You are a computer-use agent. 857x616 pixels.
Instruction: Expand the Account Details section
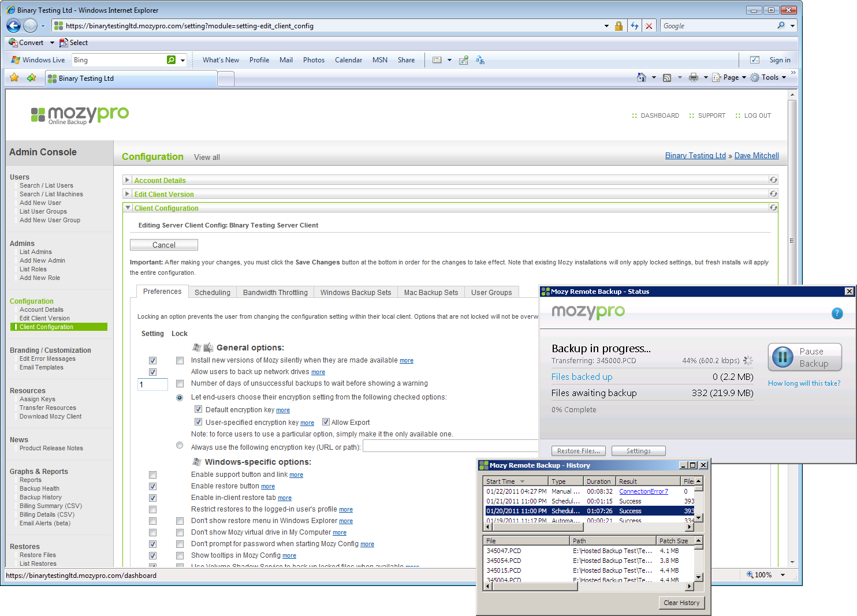(x=128, y=180)
